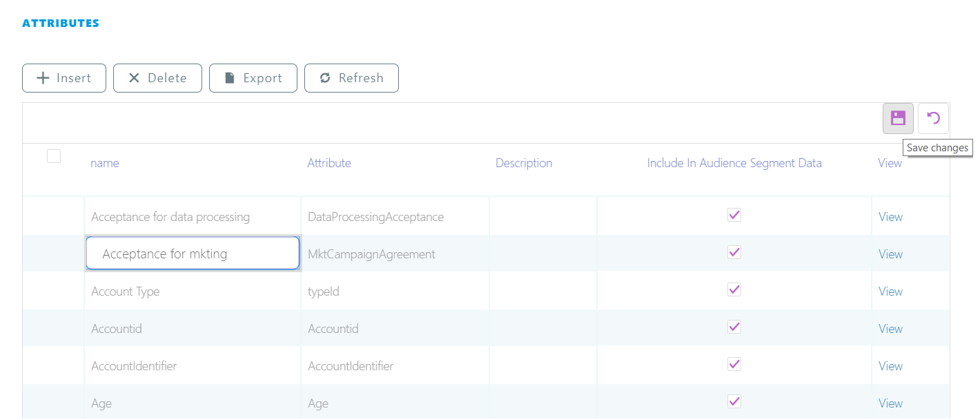
Task: Uncheck Include In Audience for DataProcessingAcceptance
Action: (x=734, y=216)
